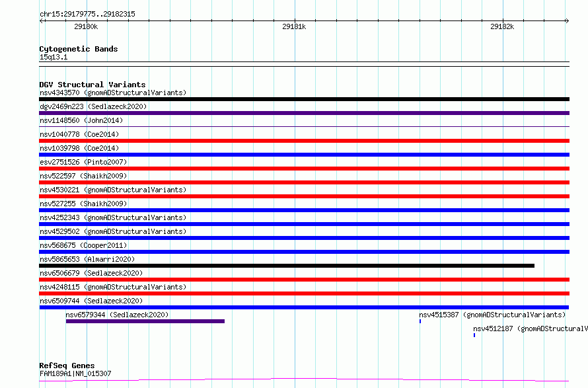Open nsv1148560 (John2014) variant label

pyautogui.click(x=81, y=120)
